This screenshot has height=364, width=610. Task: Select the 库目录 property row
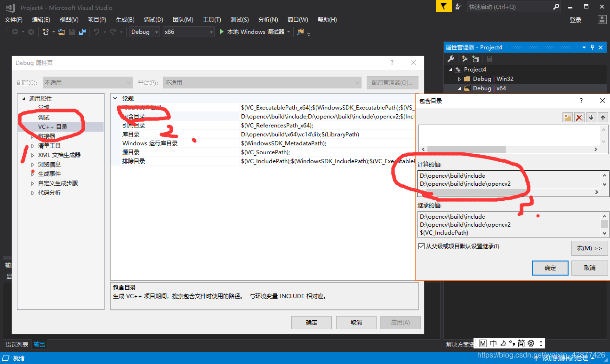click(x=264, y=135)
